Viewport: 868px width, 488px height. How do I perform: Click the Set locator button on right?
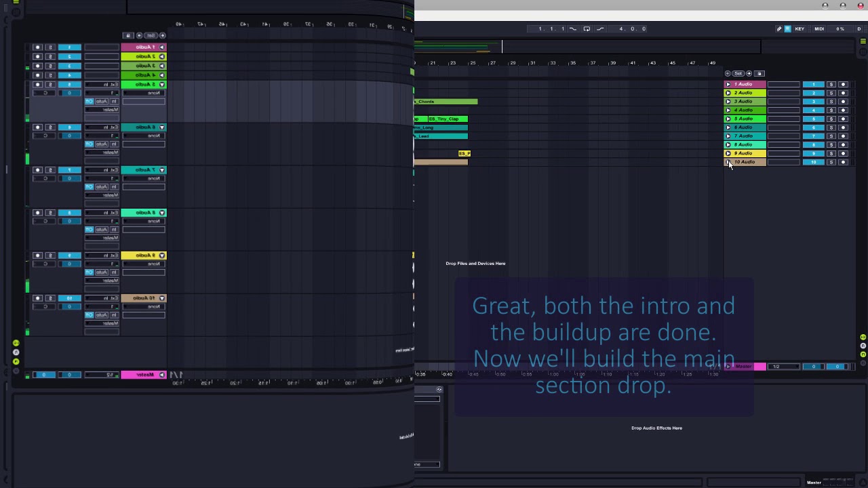738,73
